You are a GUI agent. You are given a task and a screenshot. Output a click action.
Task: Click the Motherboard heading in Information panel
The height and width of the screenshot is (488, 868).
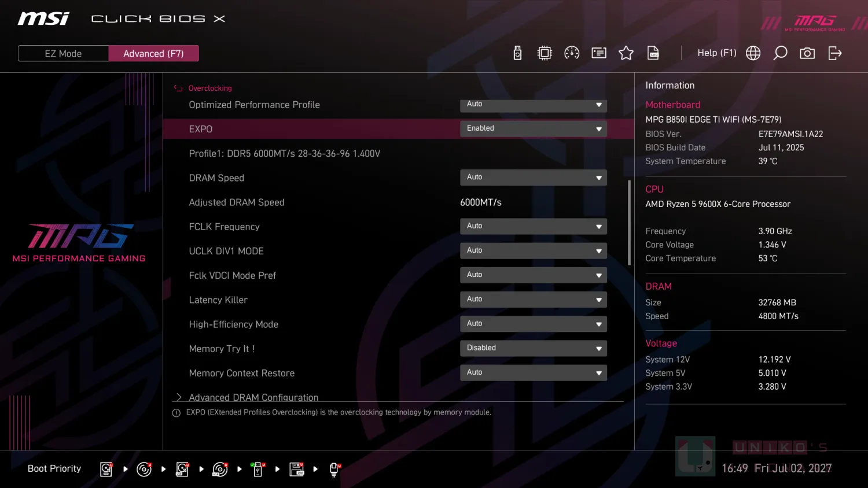point(673,105)
